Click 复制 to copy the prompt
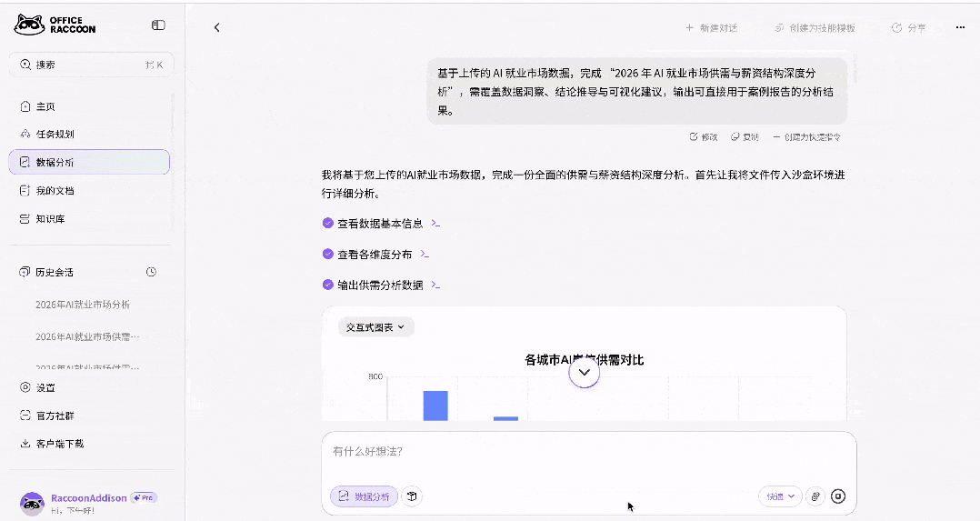This screenshot has height=521, width=980. (x=745, y=137)
